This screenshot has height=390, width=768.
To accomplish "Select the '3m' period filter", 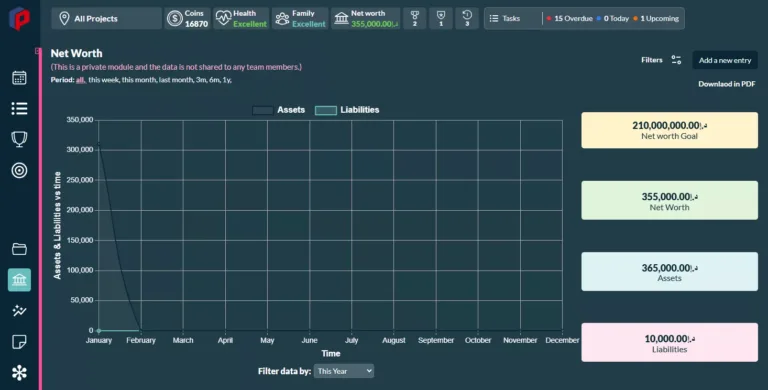I will click(201, 80).
